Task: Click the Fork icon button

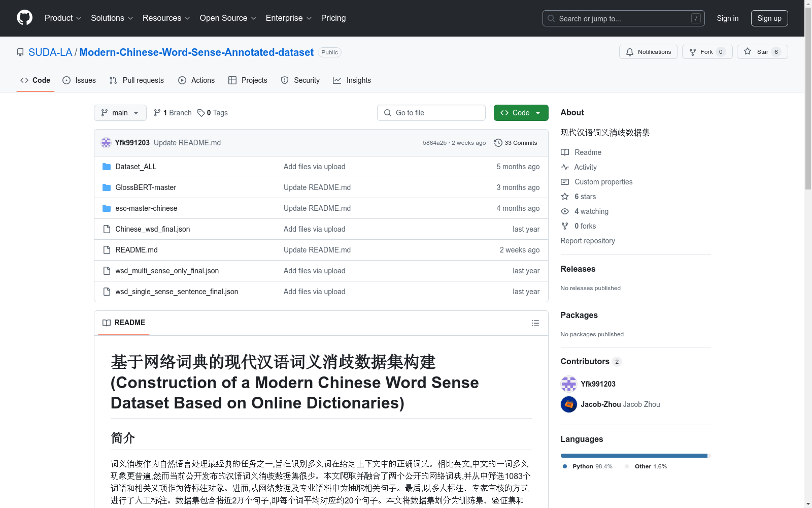Action: (x=693, y=52)
